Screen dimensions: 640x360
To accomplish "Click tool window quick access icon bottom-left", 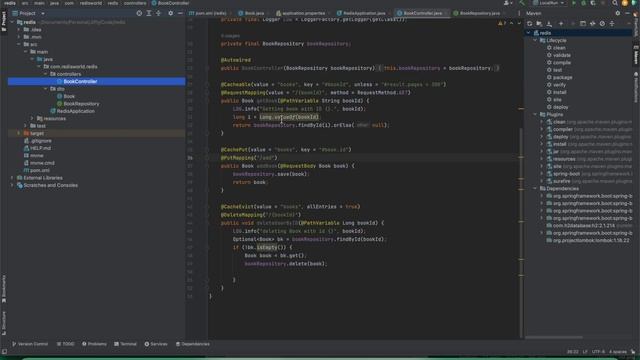I will coord(4,351).
